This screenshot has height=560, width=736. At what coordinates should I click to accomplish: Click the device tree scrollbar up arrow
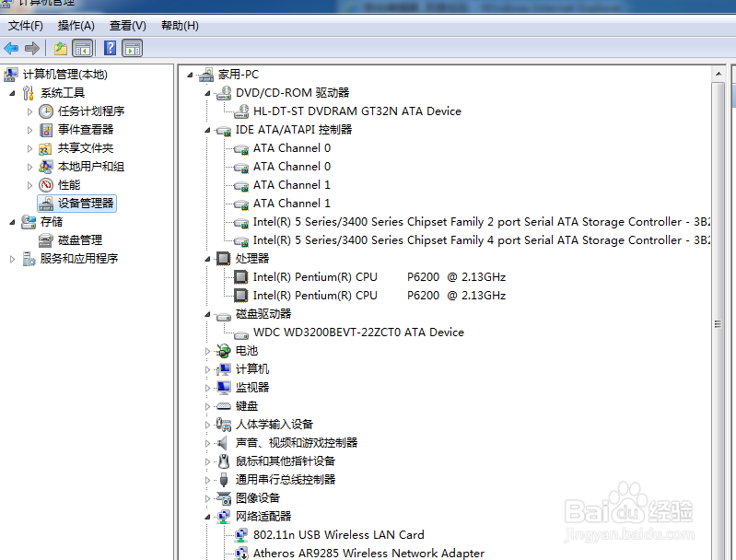[718, 74]
